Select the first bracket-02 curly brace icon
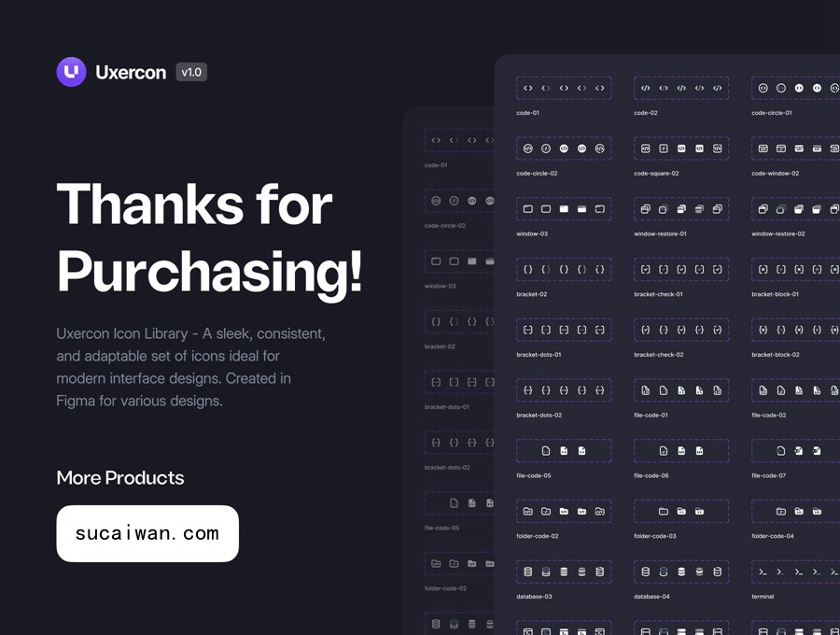The height and width of the screenshot is (635, 840). coord(528,269)
